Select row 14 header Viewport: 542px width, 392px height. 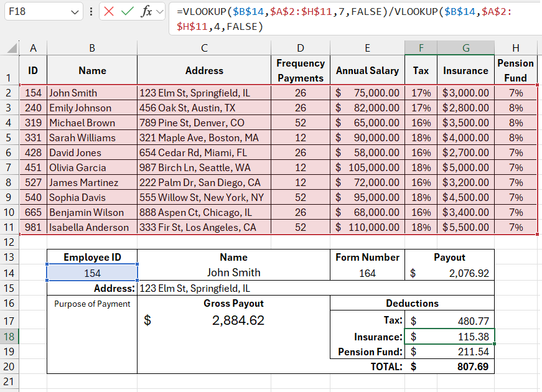(10, 272)
